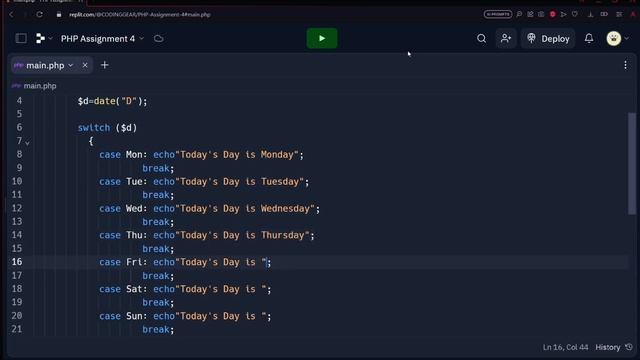Open the main.php tab dropdown chevron
The height and width of the screenshot is (360, 640).
tap(71, 65)
